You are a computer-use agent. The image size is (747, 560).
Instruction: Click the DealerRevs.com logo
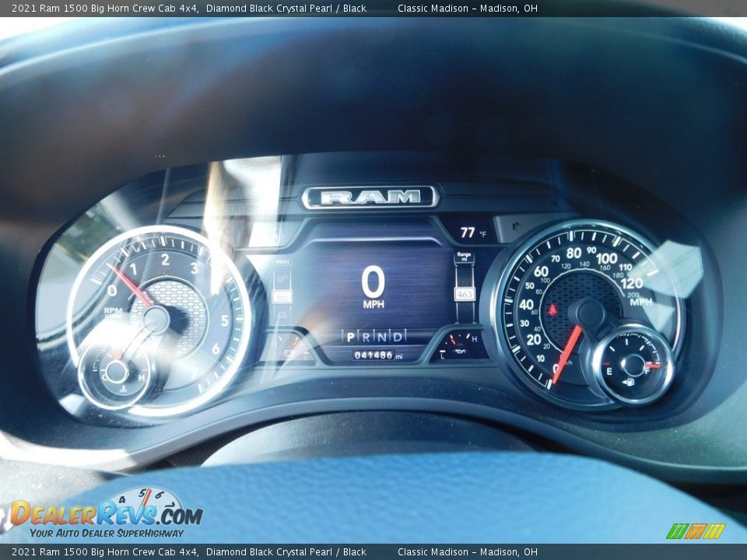(106, 514)
